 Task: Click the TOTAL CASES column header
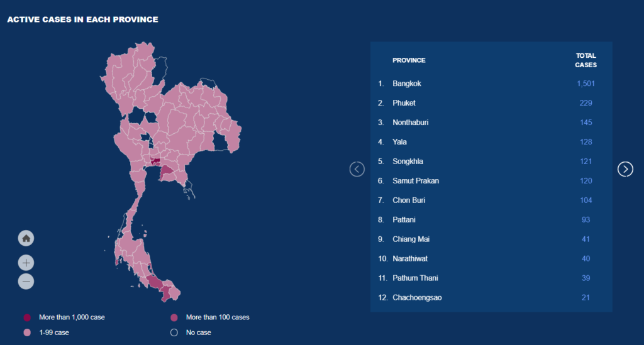click(586, 60)
